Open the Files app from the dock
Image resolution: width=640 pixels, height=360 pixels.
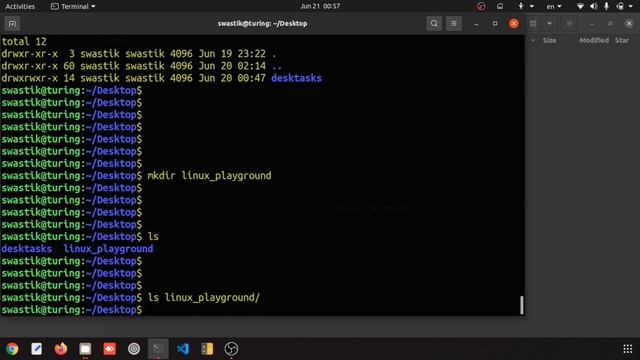tap(85, 349)
